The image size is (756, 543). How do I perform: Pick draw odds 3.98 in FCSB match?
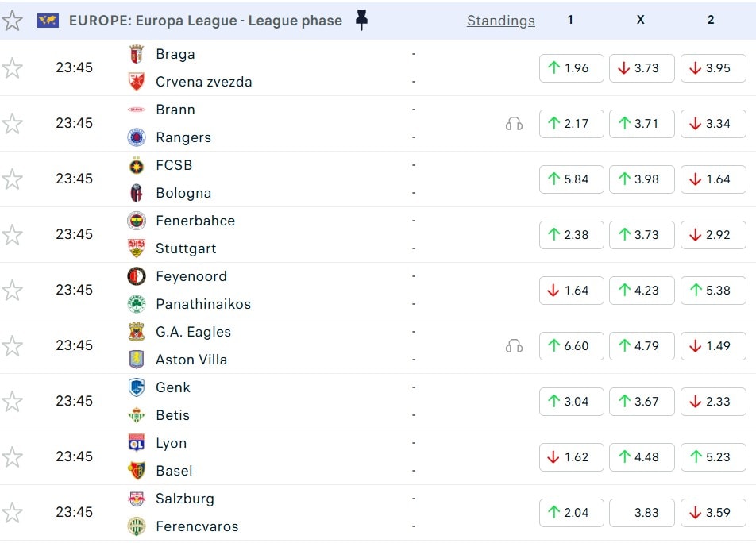642,179
